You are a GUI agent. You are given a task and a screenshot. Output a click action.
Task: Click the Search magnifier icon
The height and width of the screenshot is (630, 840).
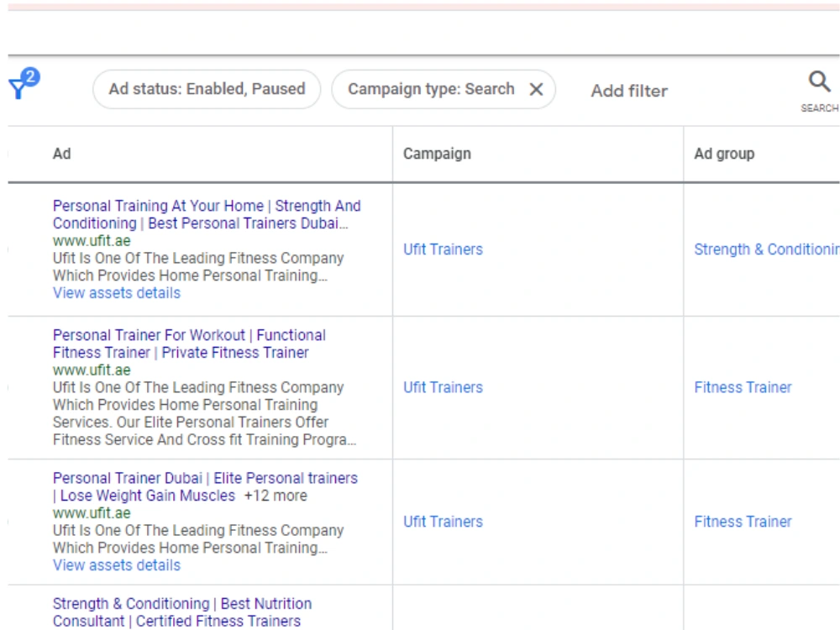click(x=819, y=82)
